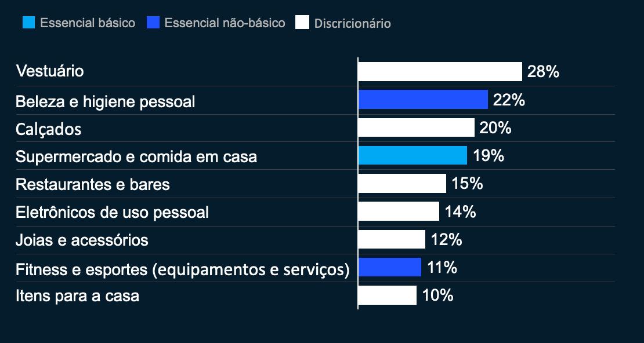Toggle the Essencial básico legend label
The height and width of the screenshot is (343, 644).
click(88, 23)
